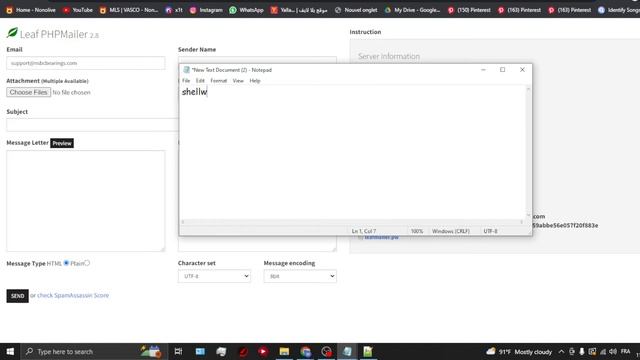
Task: Click the SEND button
Action: 18,296
